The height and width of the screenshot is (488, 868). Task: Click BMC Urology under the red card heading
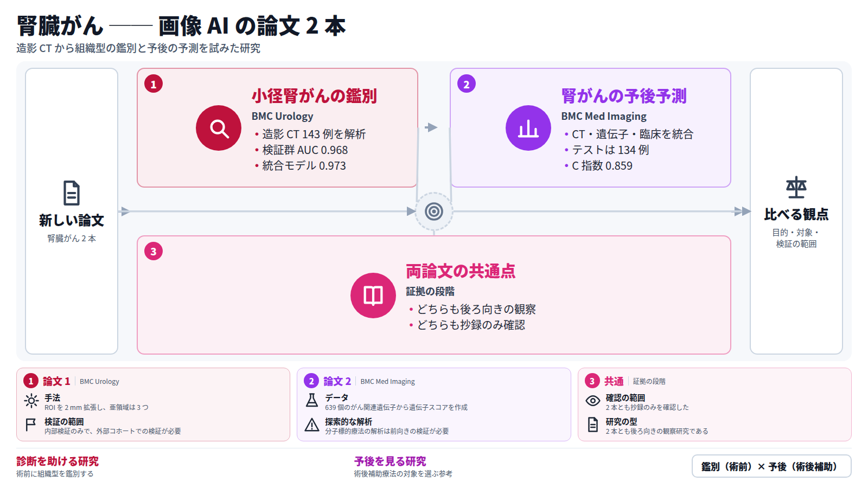283,116
